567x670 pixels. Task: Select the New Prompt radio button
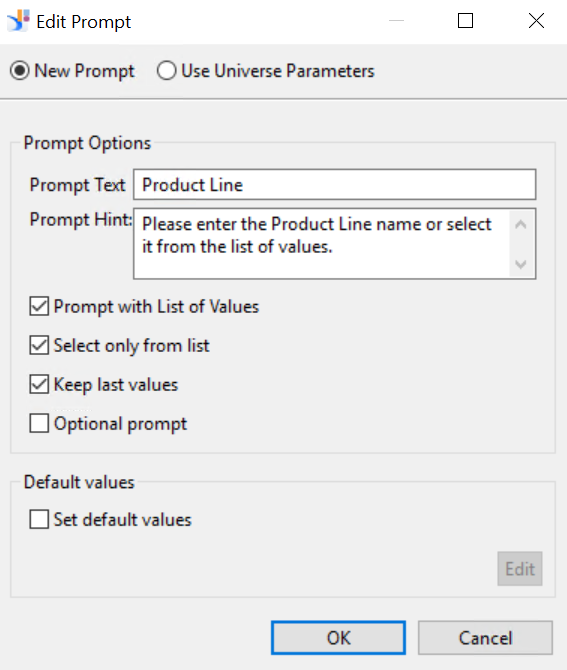20,71
